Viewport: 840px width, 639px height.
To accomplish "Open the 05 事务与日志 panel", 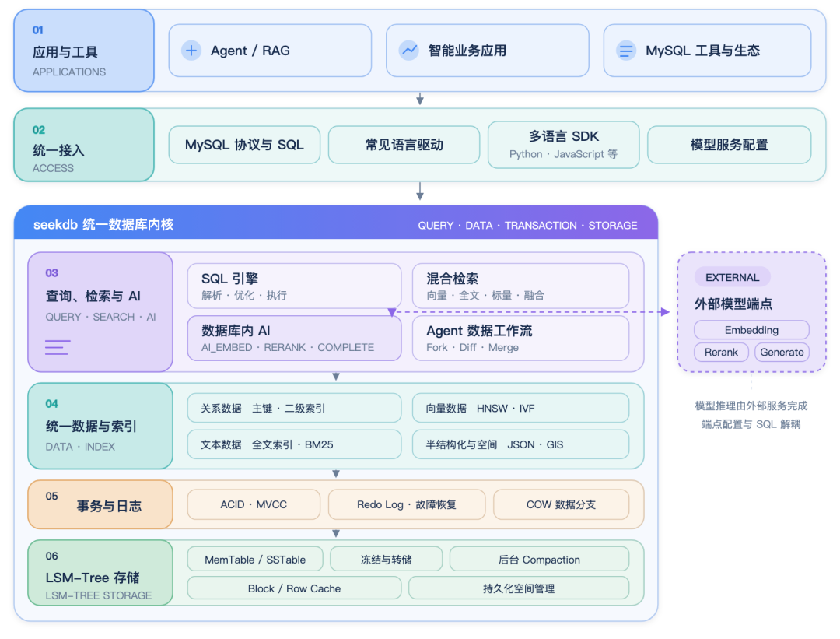I will click(x=100, y=504).
